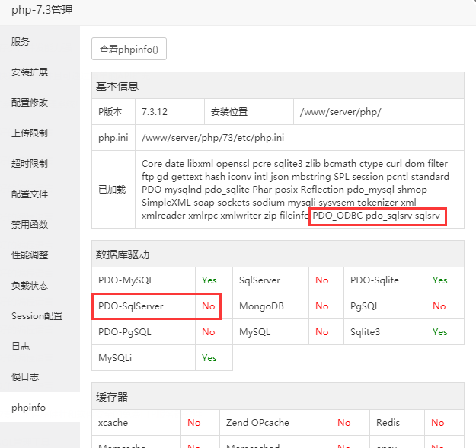476x448 pixels.
Task: Open the 安装扩展 sidebar tab
Action: point(40,72)
